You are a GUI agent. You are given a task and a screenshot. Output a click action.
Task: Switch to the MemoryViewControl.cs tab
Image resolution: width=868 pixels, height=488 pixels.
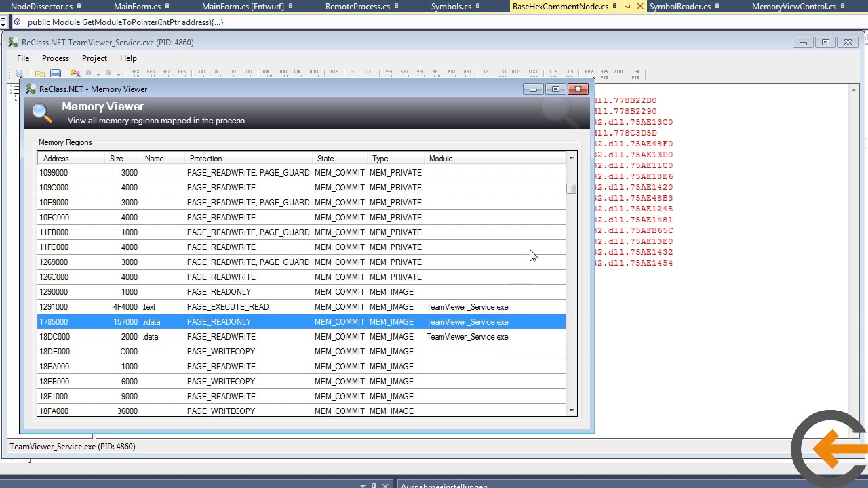pos(793,7)
